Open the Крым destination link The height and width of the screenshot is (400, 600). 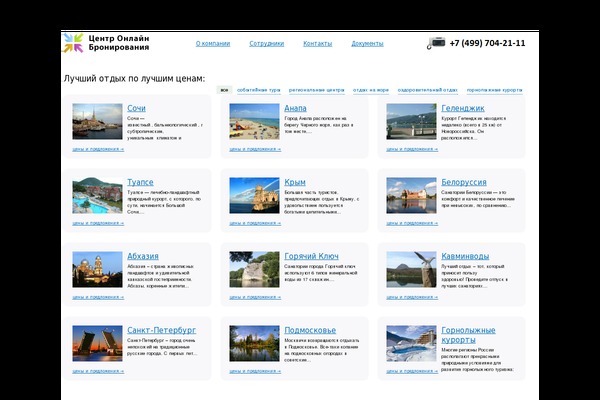(295, 182)
